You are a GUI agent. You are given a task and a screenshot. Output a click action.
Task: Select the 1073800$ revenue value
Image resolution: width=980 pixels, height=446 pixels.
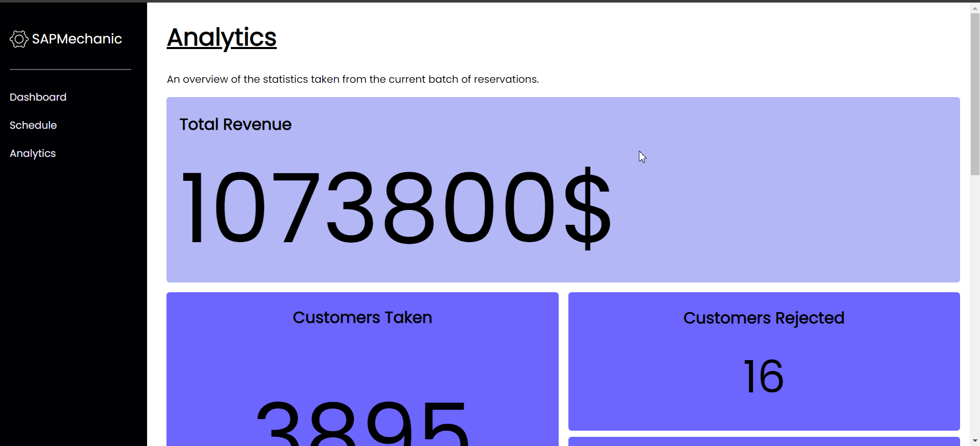(396, 207)
